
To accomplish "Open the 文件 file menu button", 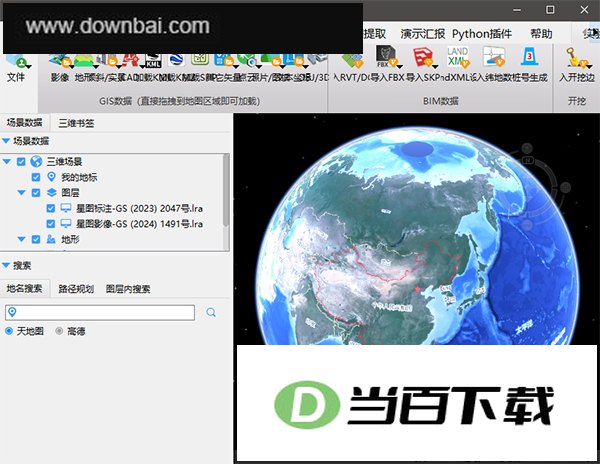I will [16, 68].
